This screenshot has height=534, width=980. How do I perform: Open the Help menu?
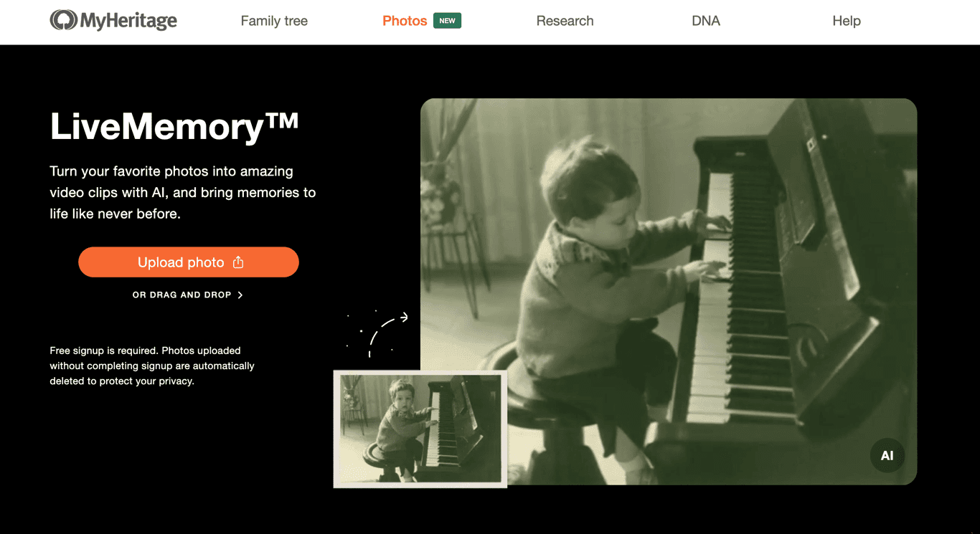(847, 21)
